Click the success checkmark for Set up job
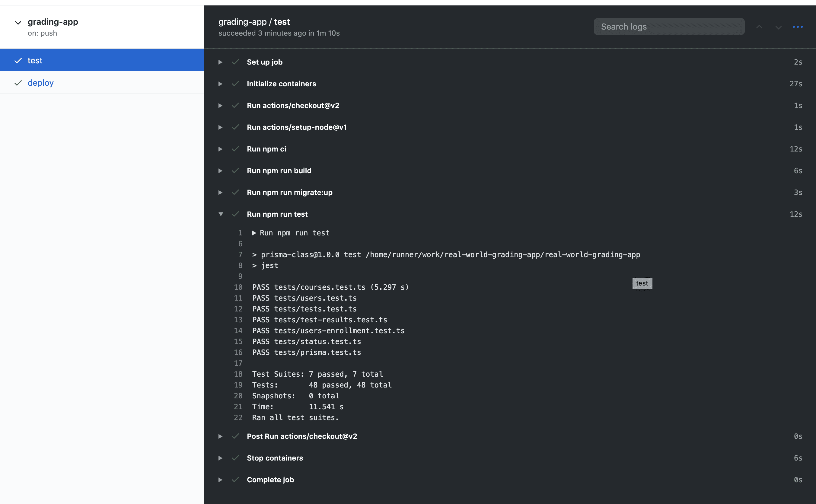816x504 pixels. pyautogui.click(x=235, y=62)
